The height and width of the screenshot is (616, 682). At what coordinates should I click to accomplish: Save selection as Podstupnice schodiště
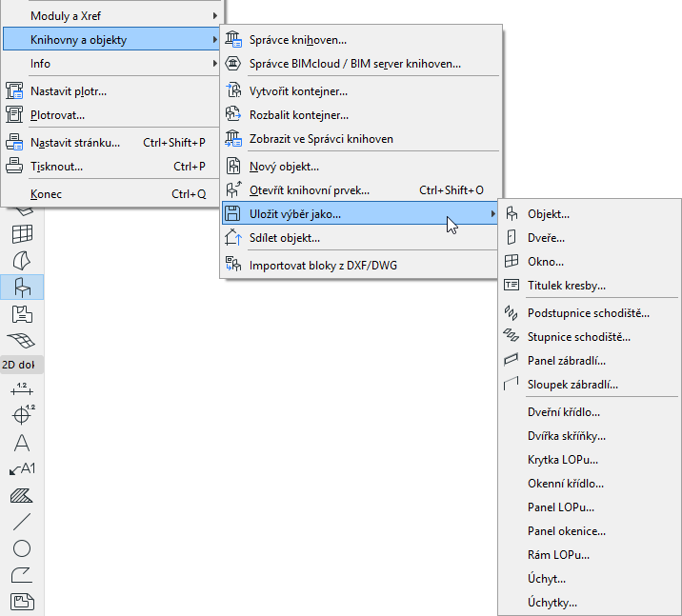click(x=589, y=313)
